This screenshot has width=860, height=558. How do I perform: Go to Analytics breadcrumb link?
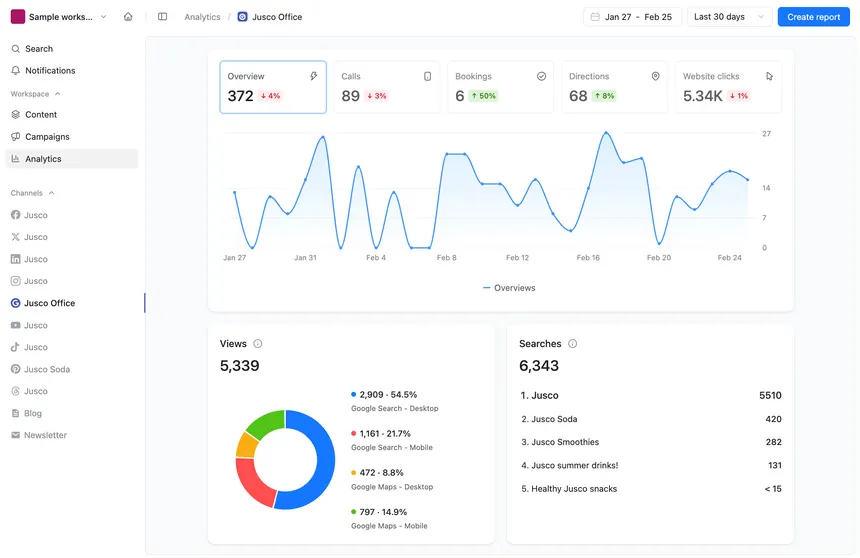pyautogui.click(x=202, y=17)
